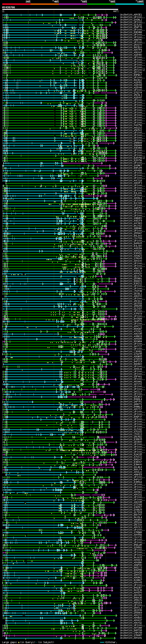Select hit label UniRef100_Q5XGT0
The image size is (146, 644).
tap(131, 45)
